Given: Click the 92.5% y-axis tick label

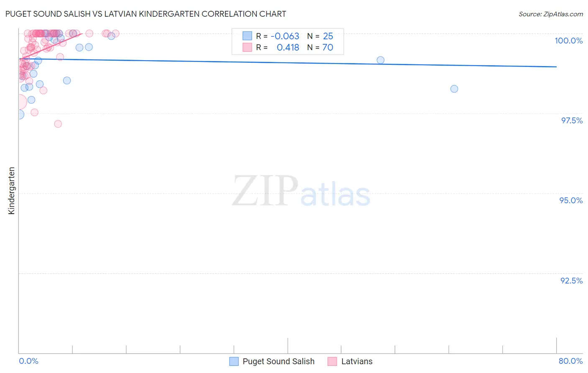Looking at the screenshot, I should [571, 281].
